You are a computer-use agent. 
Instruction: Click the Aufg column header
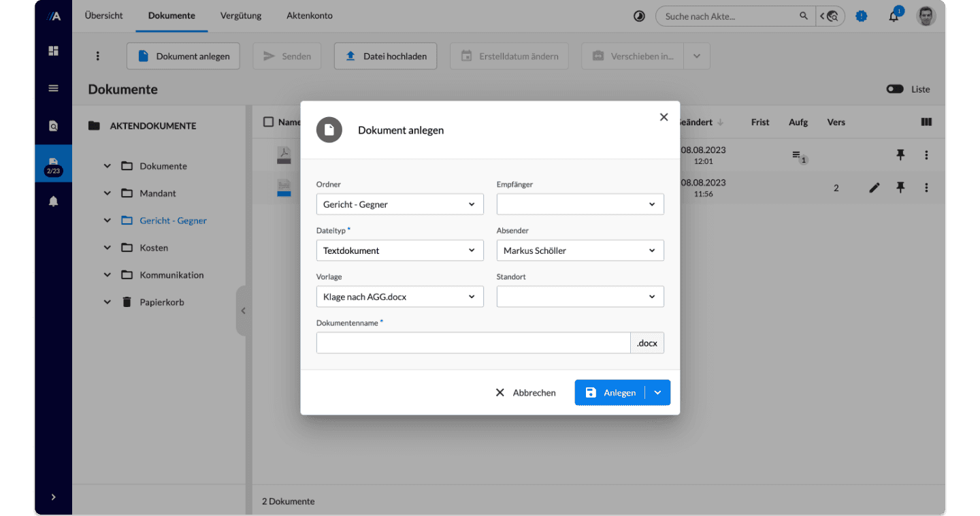tap(798, 122)
